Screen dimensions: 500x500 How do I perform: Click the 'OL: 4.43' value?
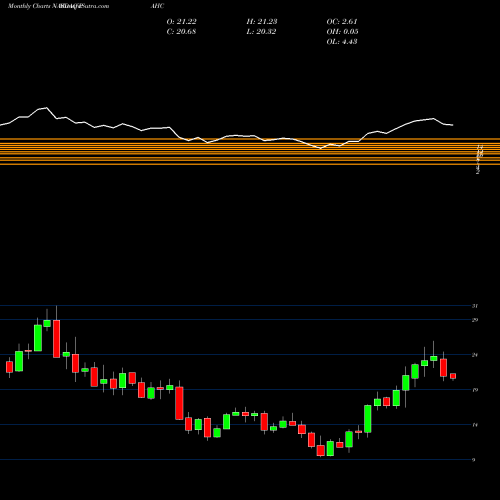[x=342, y=42]
